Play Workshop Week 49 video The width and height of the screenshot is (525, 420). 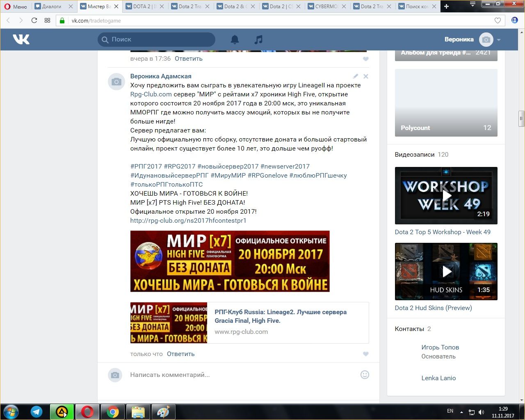pyautogui.click(x=446, y=196)
